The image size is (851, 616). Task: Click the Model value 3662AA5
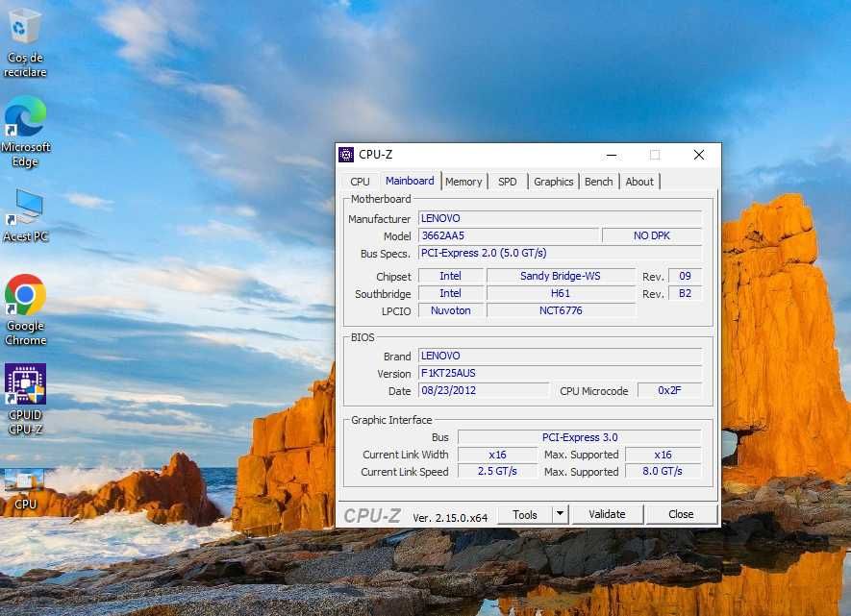coord(509,235)
